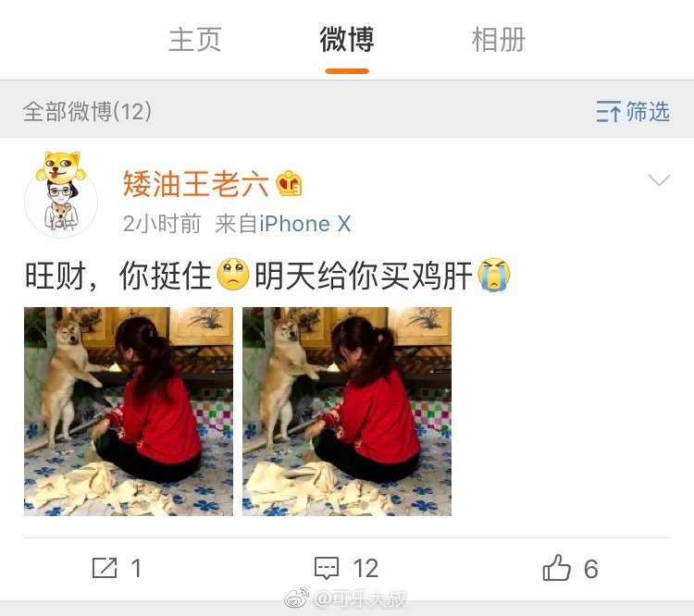Tap the 全部微博(12) header label
The height and width of the screenshot is (616, 694).
click(x=87, y=111)
